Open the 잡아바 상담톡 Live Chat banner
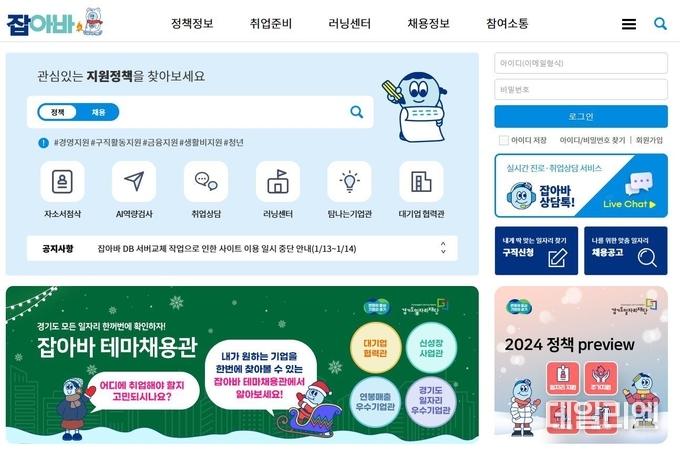The height and width of the screenshot is (449, 680). (x=581, y=186)
